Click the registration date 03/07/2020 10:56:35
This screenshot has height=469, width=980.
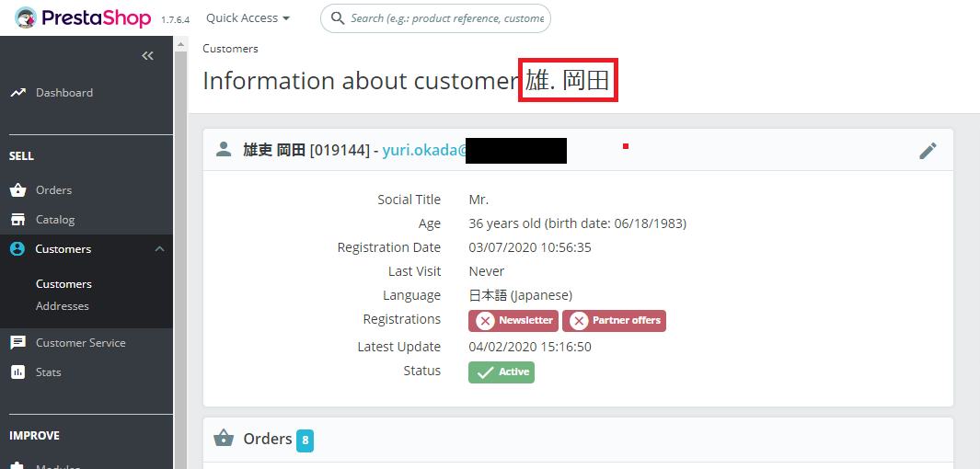point(530,247)
